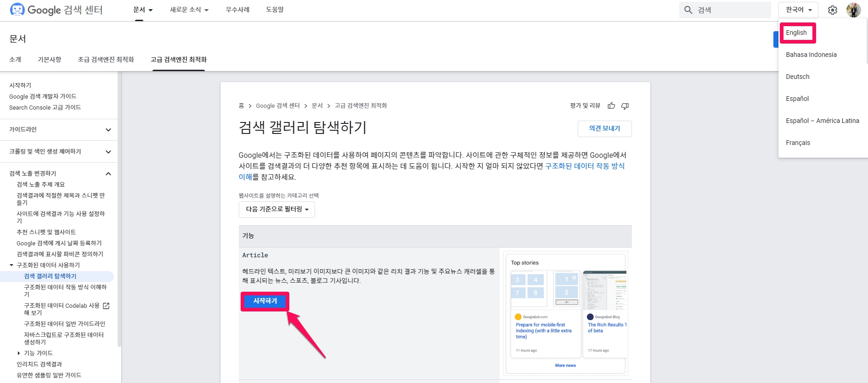Click the Google 검색 센터 breadcrumb
The image size is (868, 383).
(277, 106)
